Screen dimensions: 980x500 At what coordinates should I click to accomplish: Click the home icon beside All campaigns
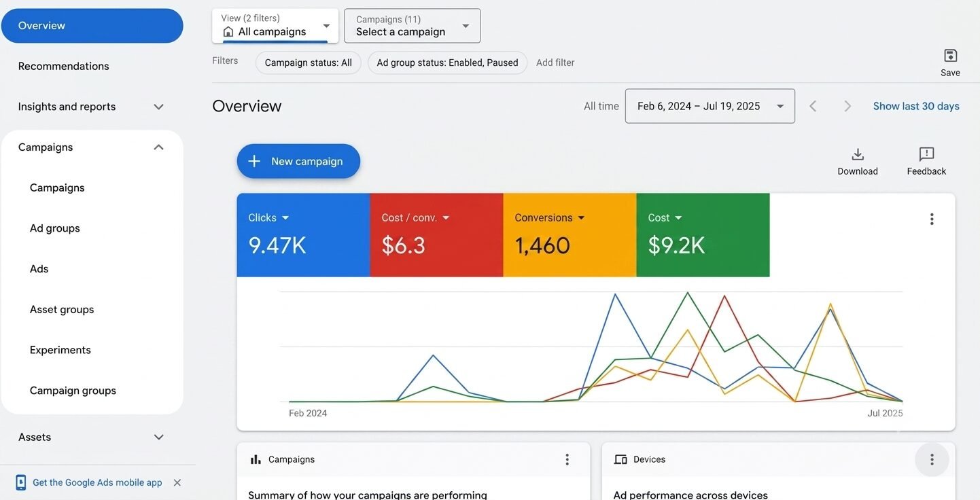(x=228, y=32)
